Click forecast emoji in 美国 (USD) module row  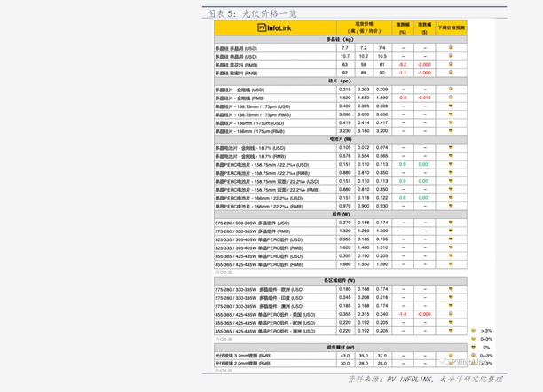coord(451,314)
